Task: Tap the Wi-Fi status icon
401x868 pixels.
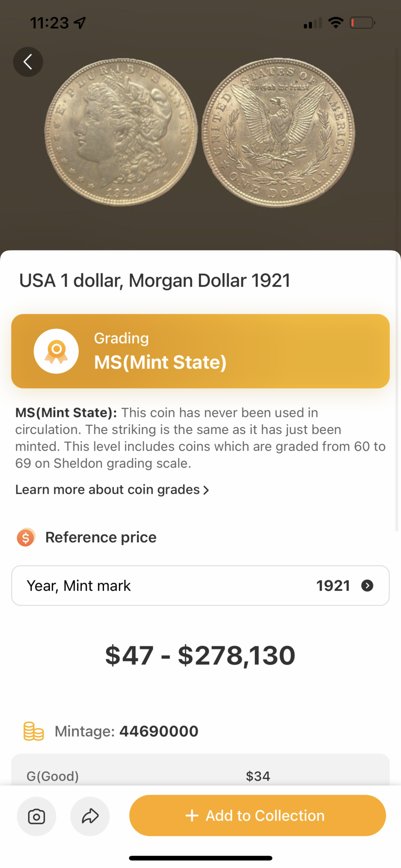Action: [335, 23]
